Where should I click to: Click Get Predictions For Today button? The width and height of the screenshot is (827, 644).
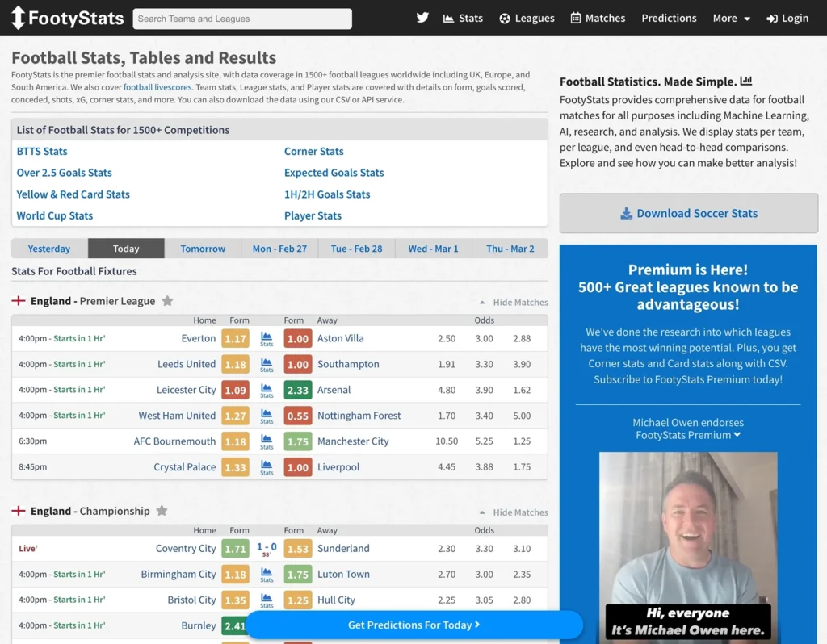point(414,625)
